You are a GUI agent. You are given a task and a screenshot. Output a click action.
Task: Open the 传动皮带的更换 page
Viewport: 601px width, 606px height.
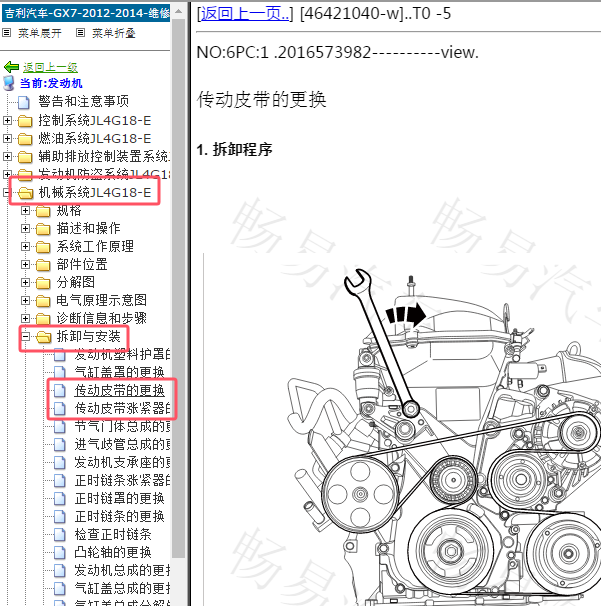pos(119,390)
